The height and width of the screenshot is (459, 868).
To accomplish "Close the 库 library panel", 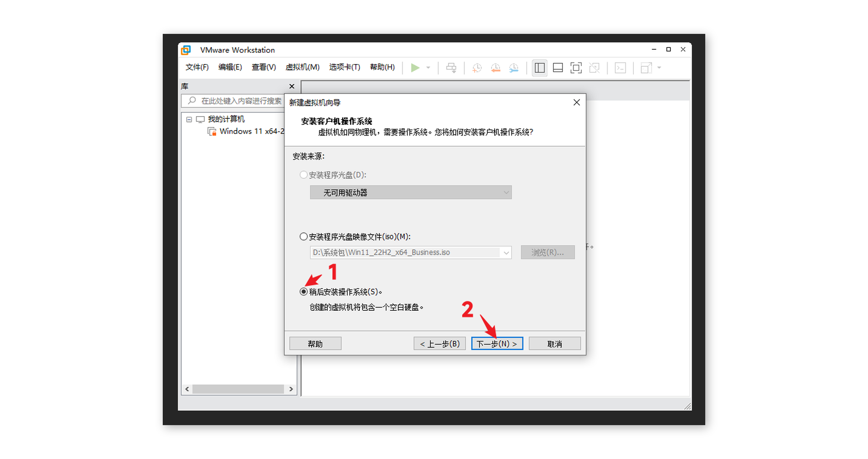I will (x=292, y=86).
